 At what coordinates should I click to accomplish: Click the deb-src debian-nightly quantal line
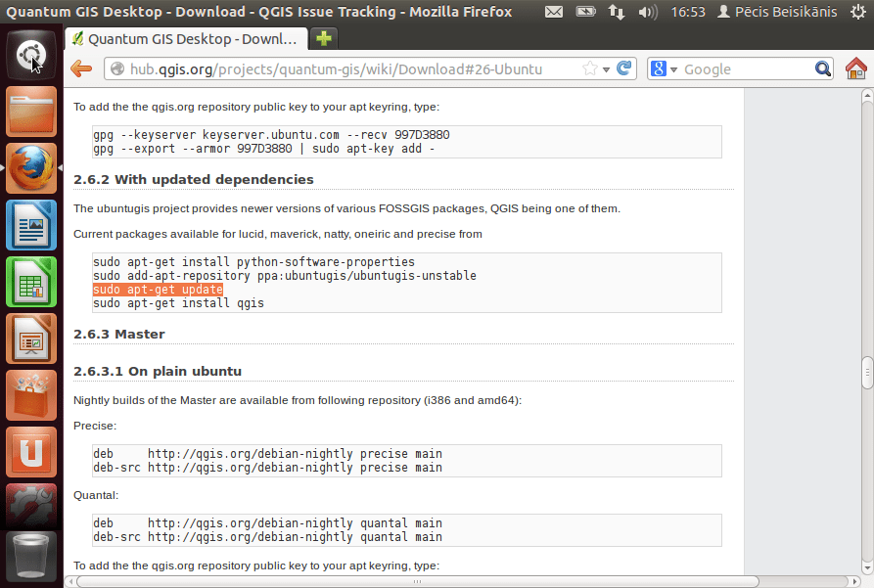pyautogui.click(x=267, y=537)
